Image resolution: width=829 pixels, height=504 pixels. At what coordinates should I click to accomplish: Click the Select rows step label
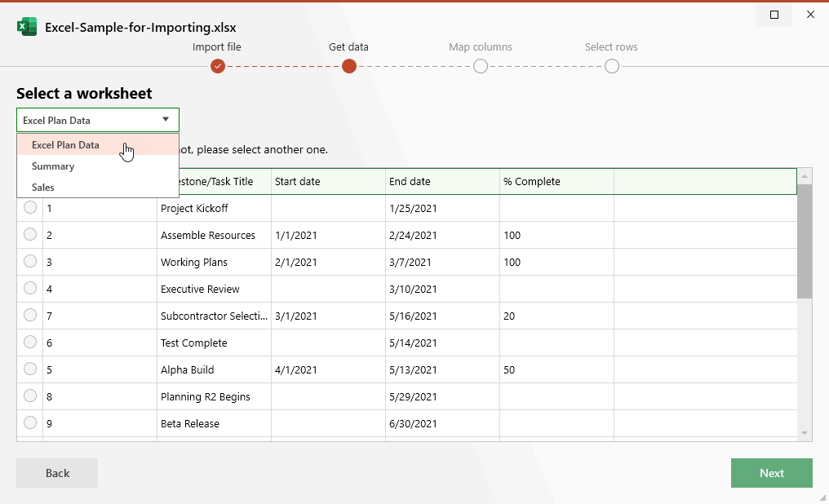[x=611, y=46]
